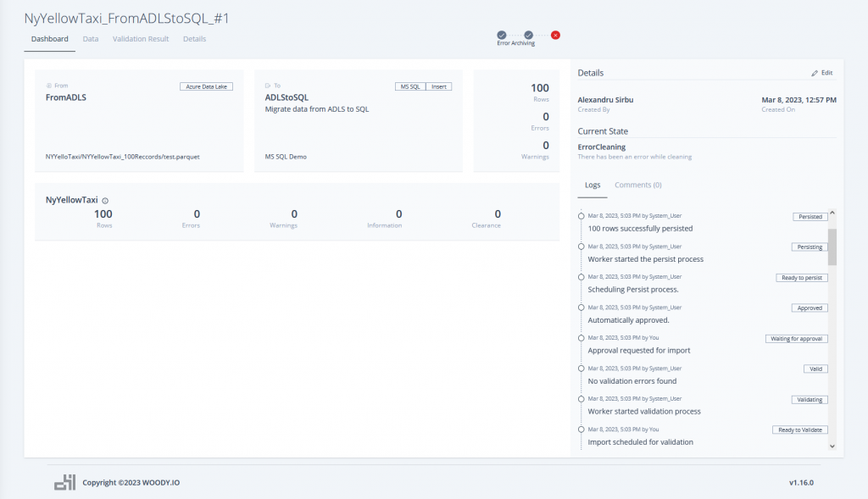Click the Insert tag
This screenshot has height=499, width=868.
click(x=439, y=86)
